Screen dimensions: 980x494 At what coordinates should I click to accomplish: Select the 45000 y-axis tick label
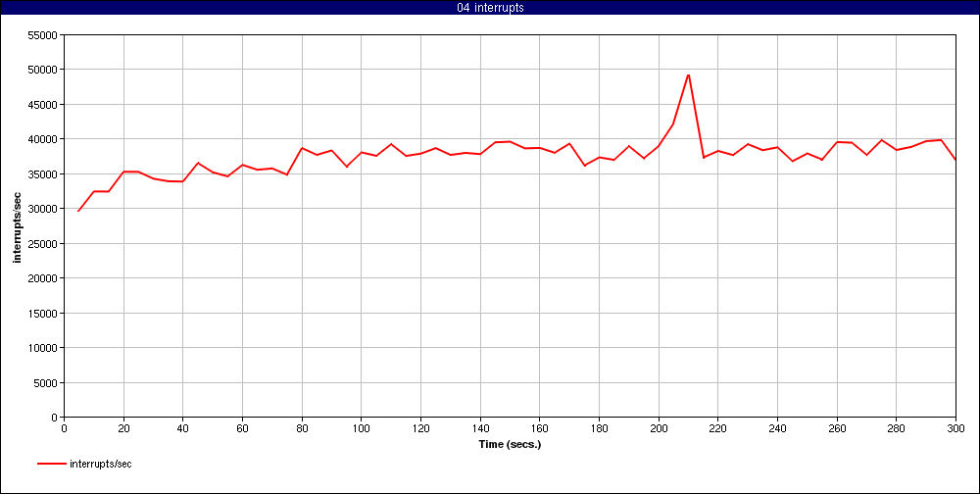click(x=44, y=105)
